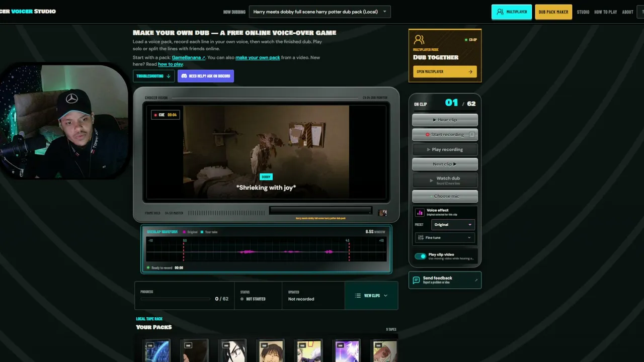Click the send feedback chat icon
644x362 pixels.
416,280
